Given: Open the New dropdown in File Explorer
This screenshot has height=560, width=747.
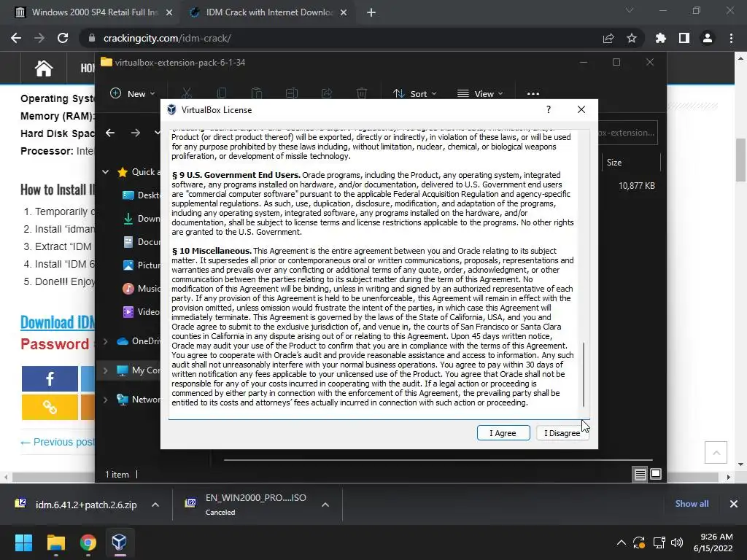Looking at the screenshot, I should click(x=133, y=94).
